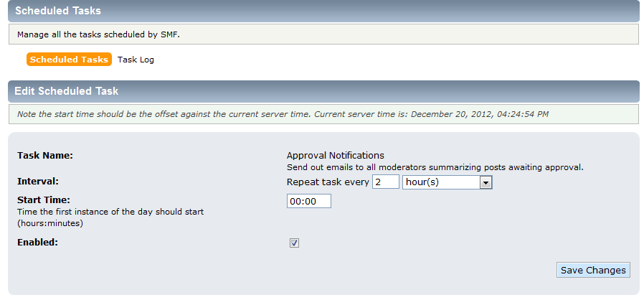Click the Start Time label
The image size is (644, 300).
click(x=44, y=200)
